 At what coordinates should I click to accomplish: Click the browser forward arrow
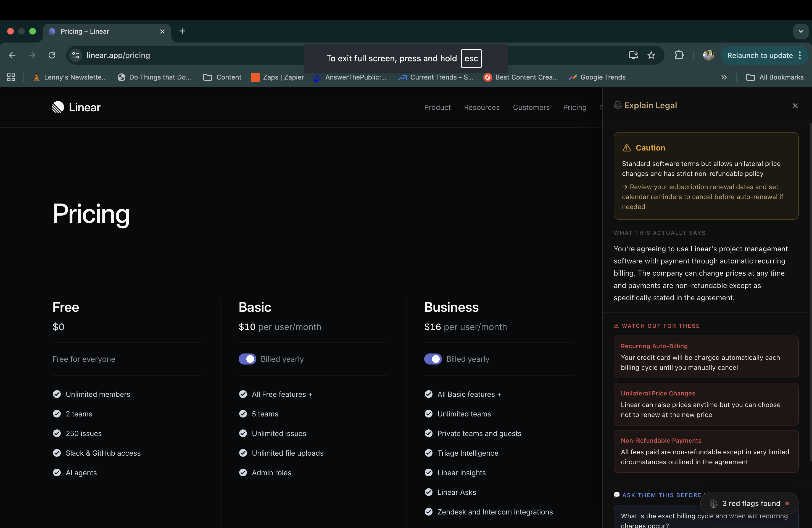coord(32,55)
